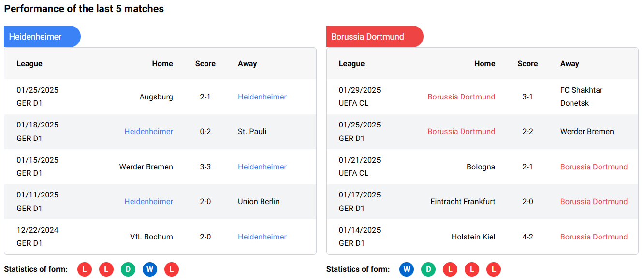Click the blue W badge in Dortmund's form
This screenshot has width=644, height=280.
coord(407,269)
